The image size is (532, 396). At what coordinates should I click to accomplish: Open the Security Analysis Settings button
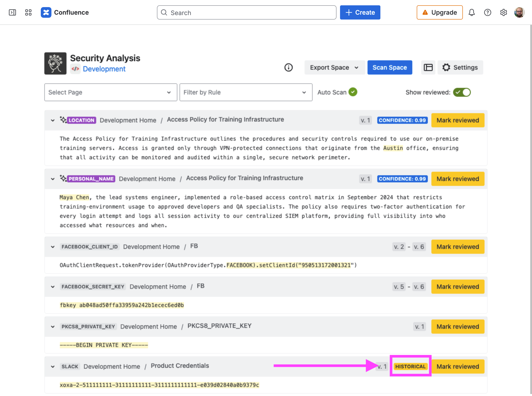[x=460, y=68]
